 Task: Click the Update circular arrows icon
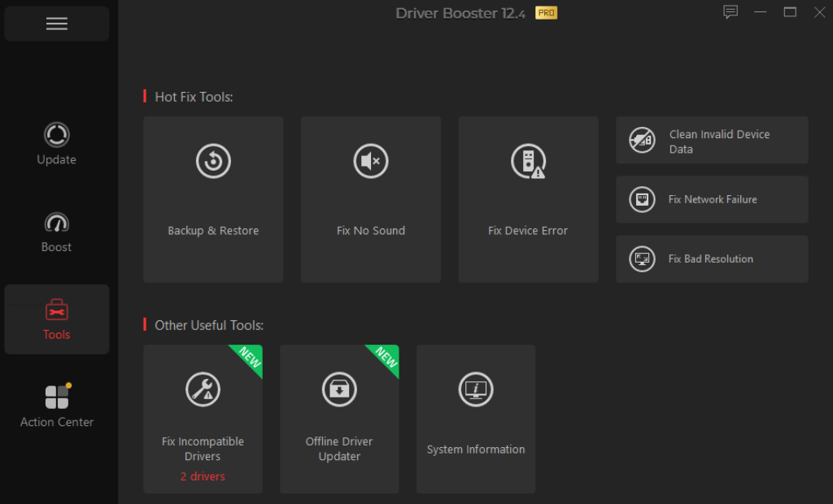click(56, 135)
